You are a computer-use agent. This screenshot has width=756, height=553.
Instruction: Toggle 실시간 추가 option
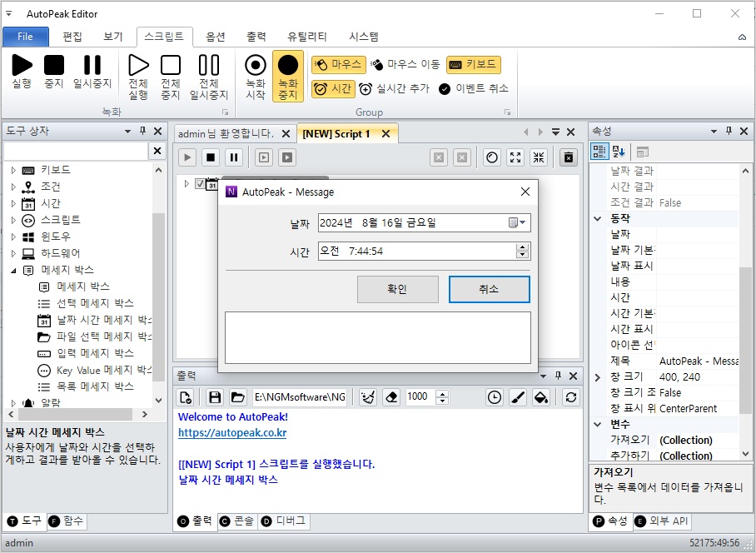[394, 89]
